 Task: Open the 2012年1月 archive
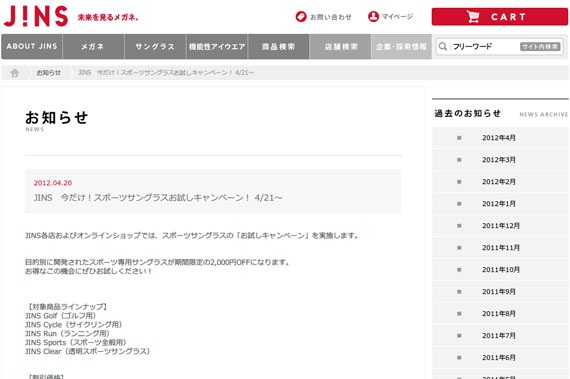500,204
